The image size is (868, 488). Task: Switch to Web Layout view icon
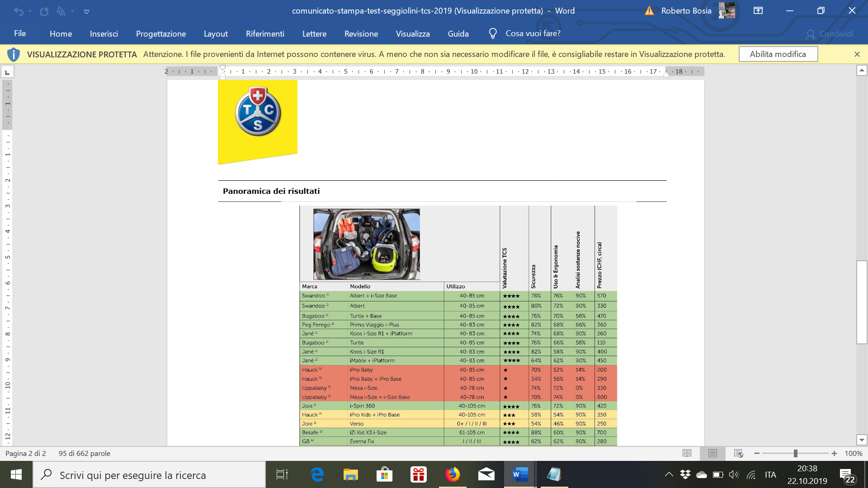pyautogui.click(x=739, y=453)
